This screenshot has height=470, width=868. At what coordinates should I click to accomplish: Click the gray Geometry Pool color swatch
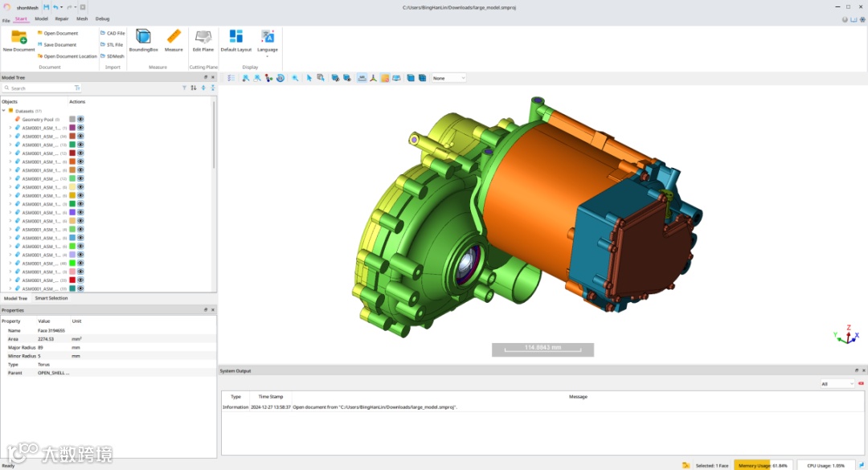(72, 119)
